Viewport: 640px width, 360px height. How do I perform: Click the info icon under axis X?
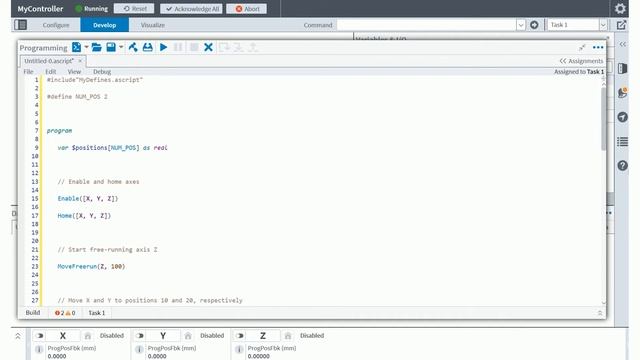click(x=39, y=349)
